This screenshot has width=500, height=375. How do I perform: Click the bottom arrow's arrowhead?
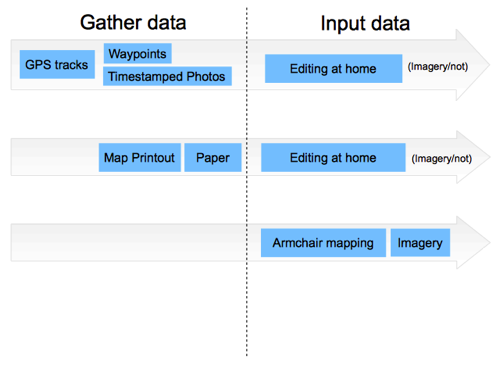click(x=472, y=242)
